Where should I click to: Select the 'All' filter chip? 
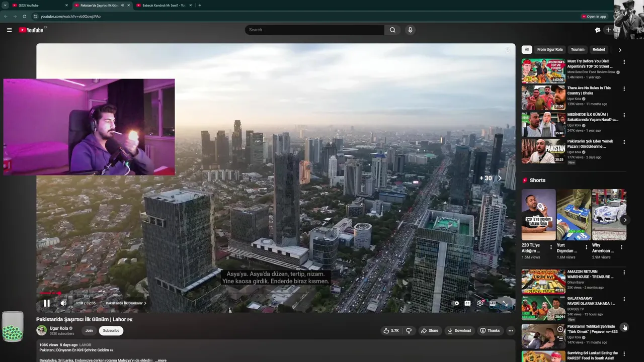[527, 49]
